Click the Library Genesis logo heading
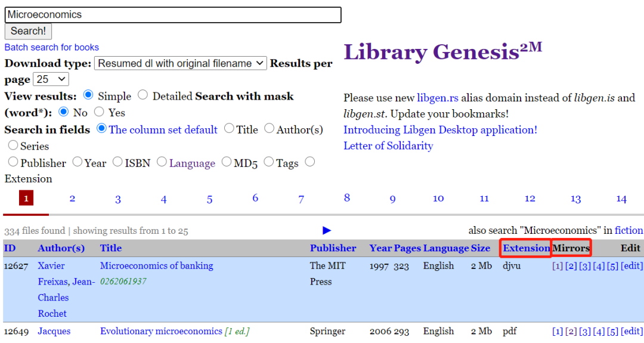This screenshot has width=644, height=343. (x=442, y=52)
